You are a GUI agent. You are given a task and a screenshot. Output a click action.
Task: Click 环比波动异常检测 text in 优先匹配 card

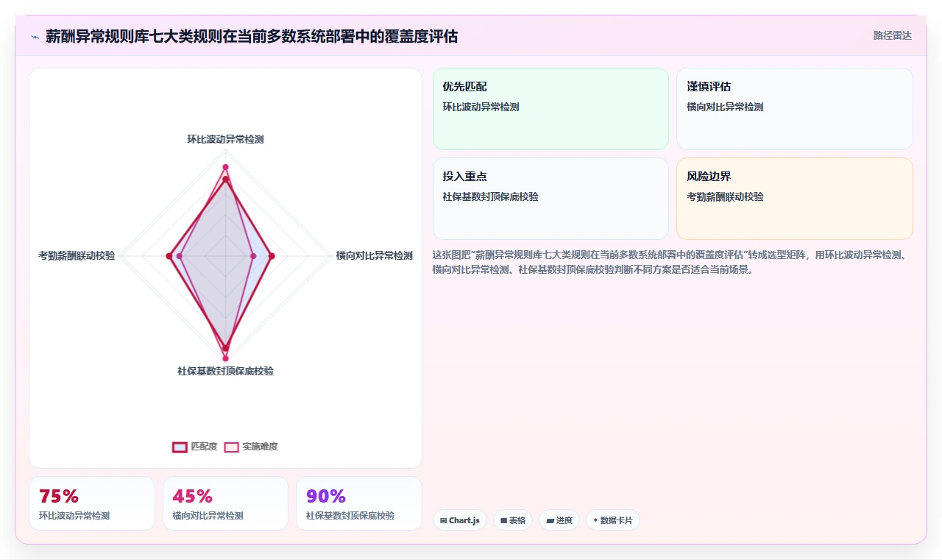481,107
